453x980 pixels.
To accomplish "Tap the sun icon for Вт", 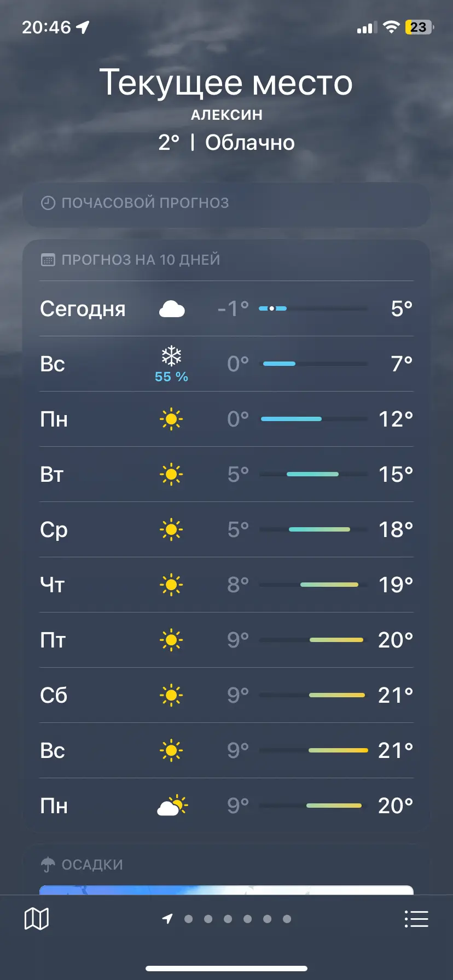I will pyautogui.click(x=171, y=475).
